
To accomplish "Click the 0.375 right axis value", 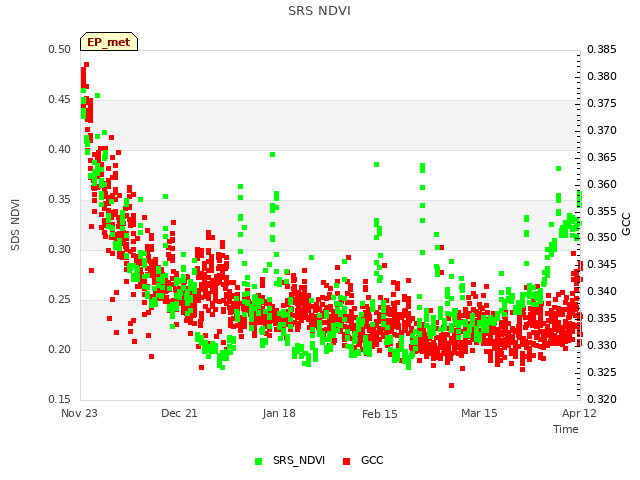I will pyautogui.click(x=602, y=103).
